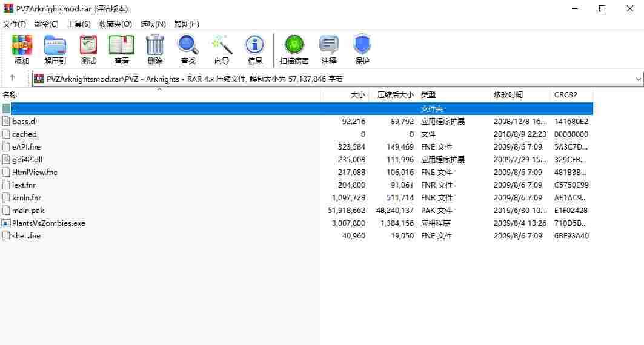Open the 工具(S) menu
This screenshot has width=644, height=345.
click(x=79, y=24)
